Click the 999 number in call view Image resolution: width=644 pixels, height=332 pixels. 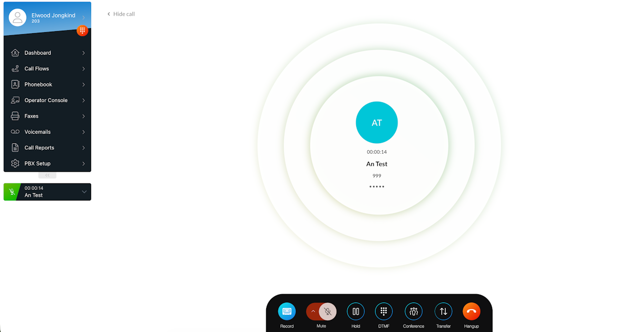[x=377, y=176]
